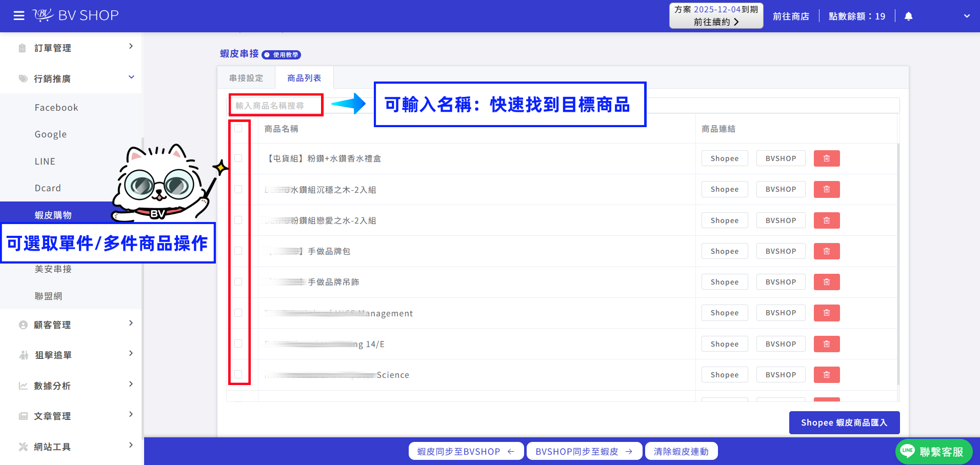Expand the 狙擊追單 chevron
This screenshot has width=980, height=465.
coord(131,353)
